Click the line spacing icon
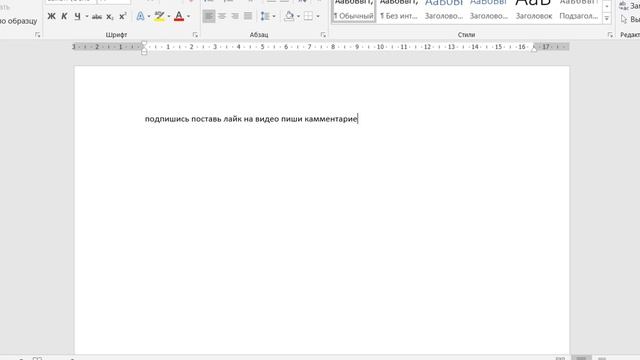Viewport: 640px width, 360px height. pos(265,16)
